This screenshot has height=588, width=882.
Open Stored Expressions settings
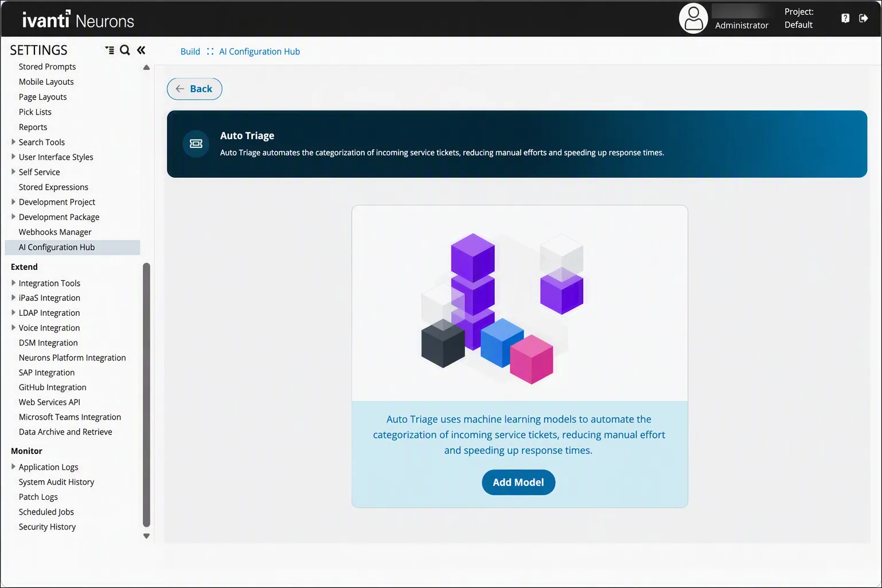[53, 187]
